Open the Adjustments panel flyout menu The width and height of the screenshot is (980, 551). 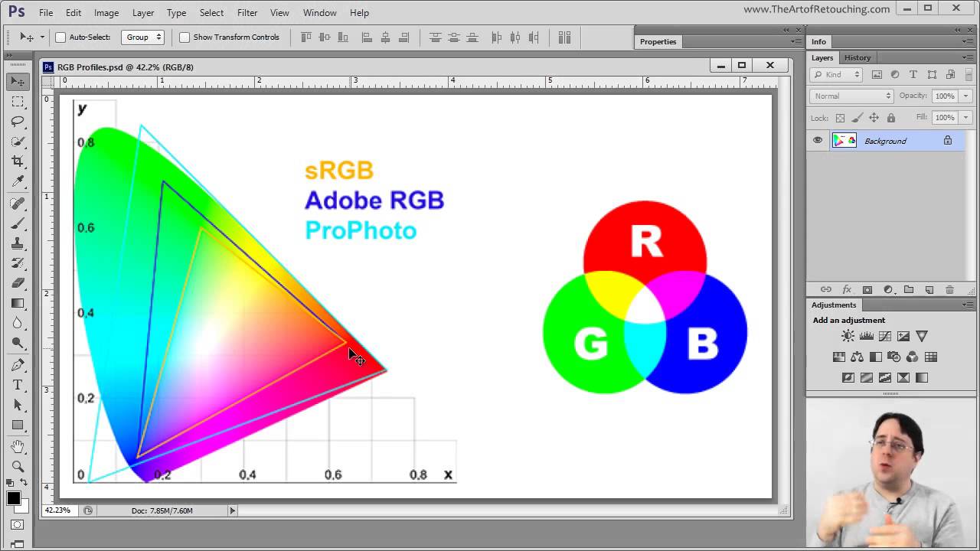click(968, 305)
